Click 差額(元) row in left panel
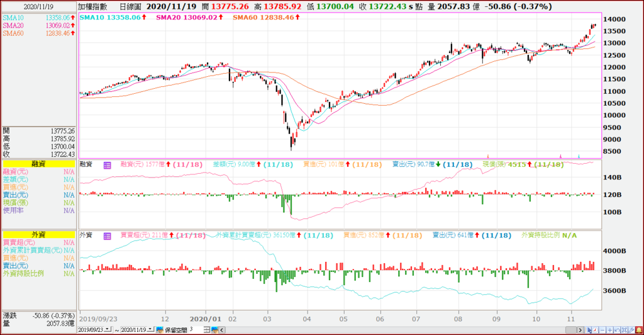Image resolution: width=644 pixels, height=335 pixels. click(x=38, y=179)
